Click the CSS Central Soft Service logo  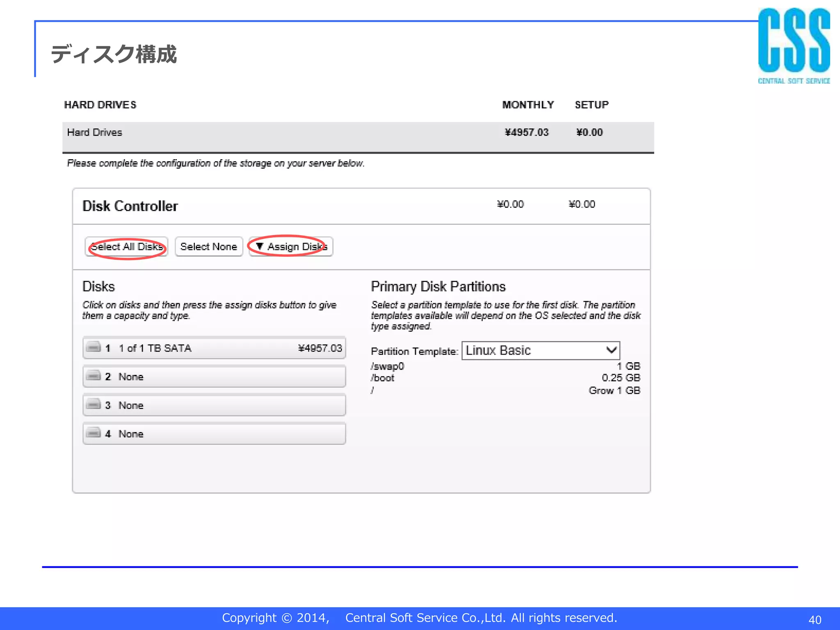(794, 46)
